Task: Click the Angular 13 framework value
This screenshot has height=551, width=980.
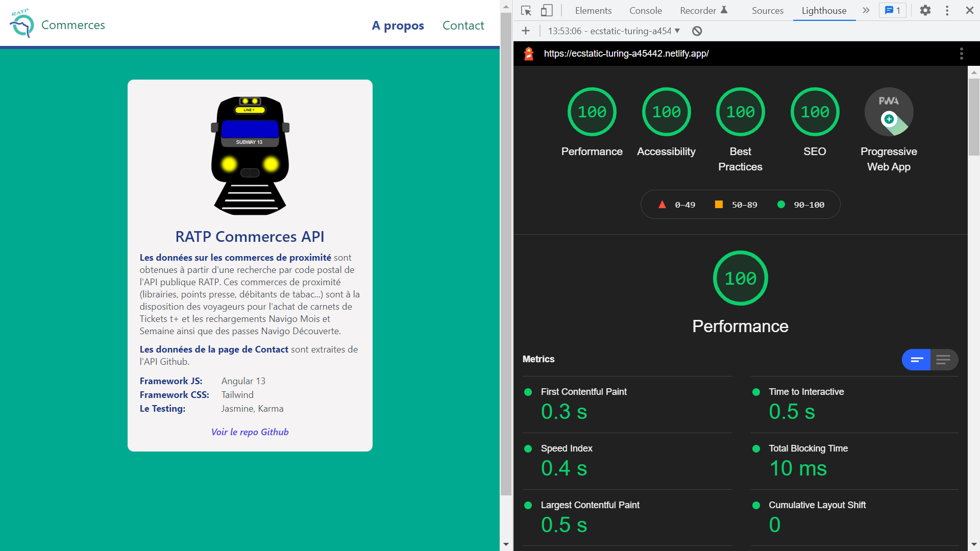Action: point(243,381)
